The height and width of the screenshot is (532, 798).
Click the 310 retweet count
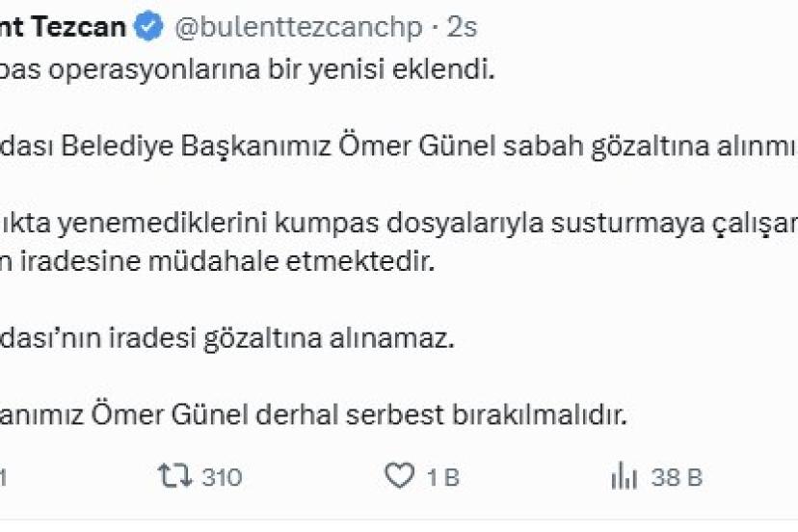(223, 477)
